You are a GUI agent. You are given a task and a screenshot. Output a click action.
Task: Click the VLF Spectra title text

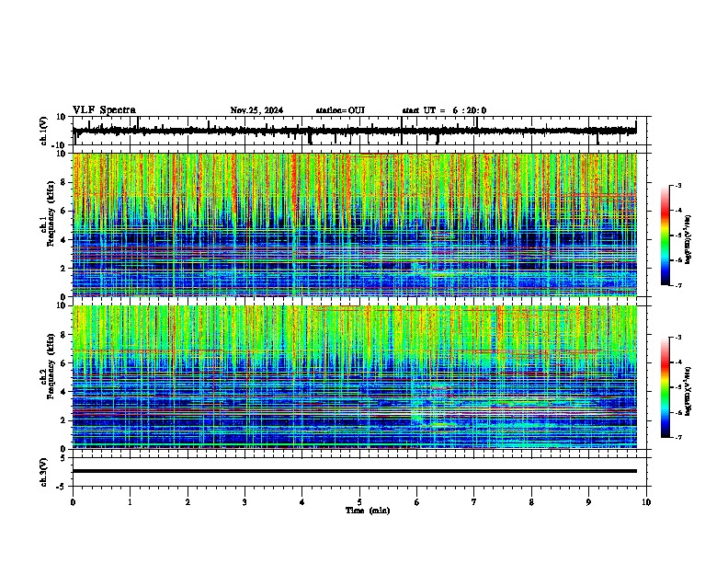click(104, 110)
